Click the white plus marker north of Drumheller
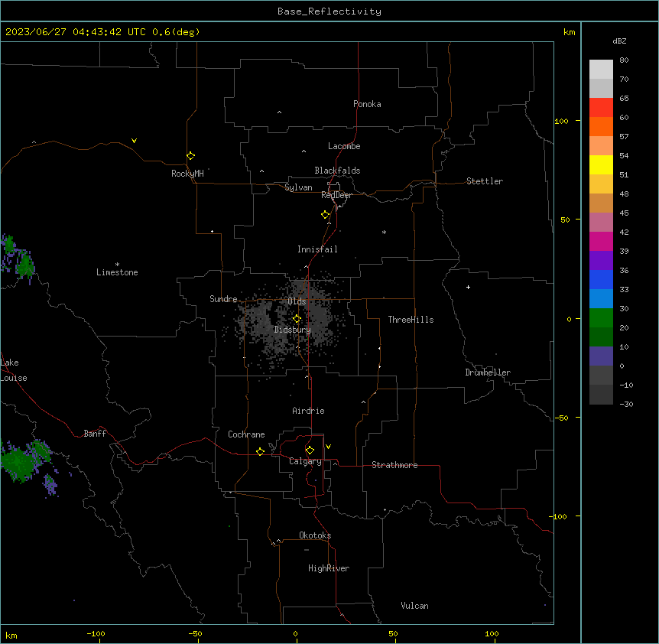The width and height of the screenshot is (659, 644). coord(468,287)
